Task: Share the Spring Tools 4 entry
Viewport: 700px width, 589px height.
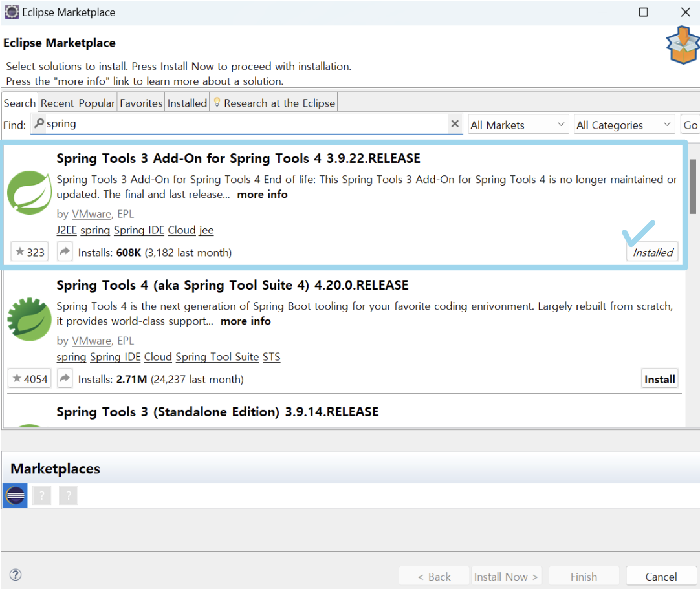Action: pyautogui.click(x=65, y=378)
